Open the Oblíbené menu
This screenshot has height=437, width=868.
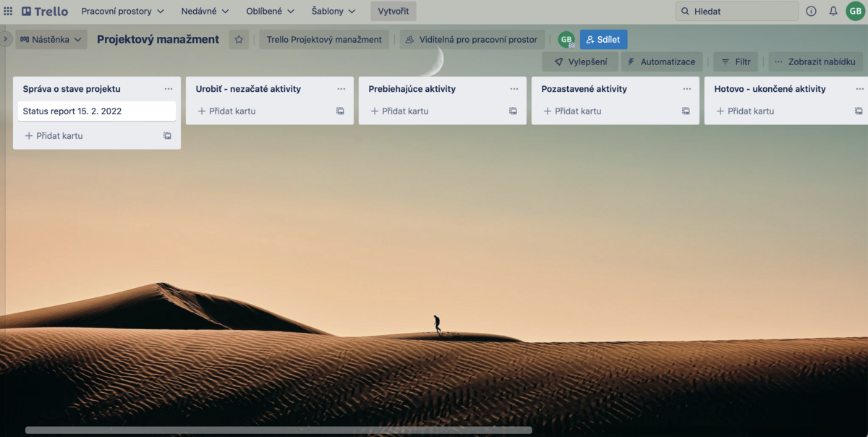269,11
